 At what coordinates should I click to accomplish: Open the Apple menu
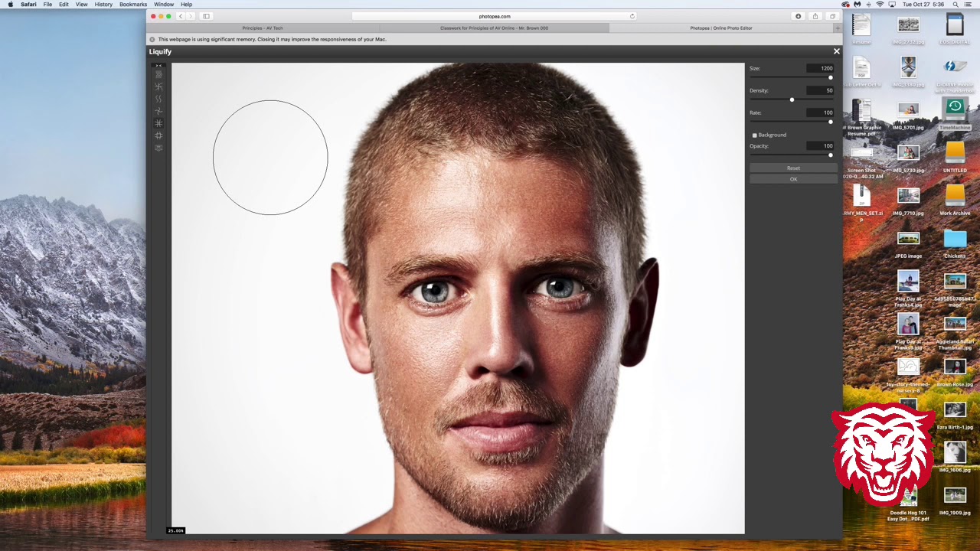coord(10,5)
